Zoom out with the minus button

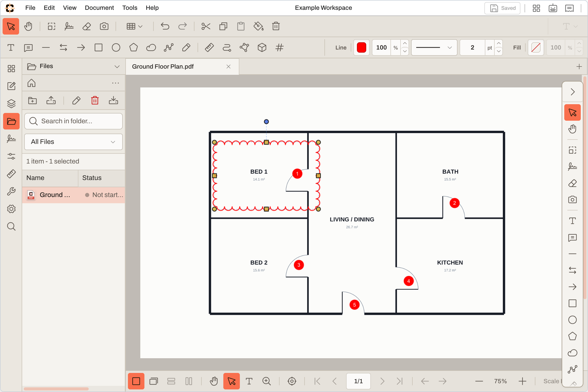click(x=479, y=381)
